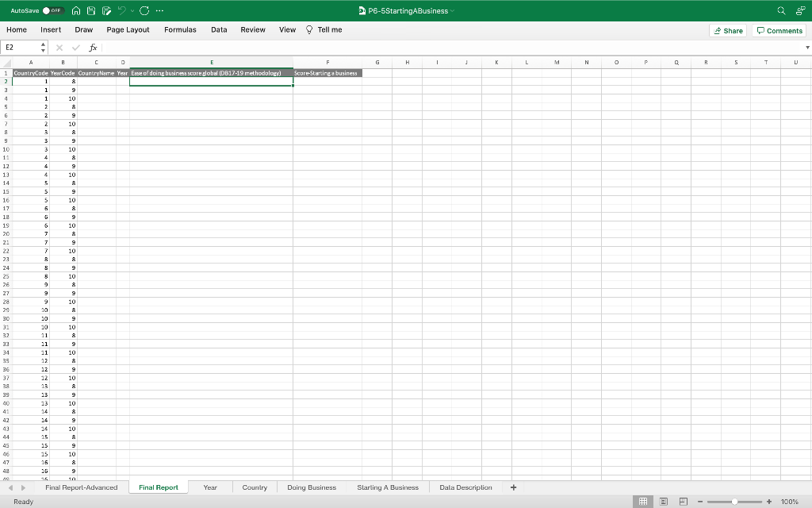Switch to Page Layout view in status bar
812x508 pixels.
[x=664, y=501]
